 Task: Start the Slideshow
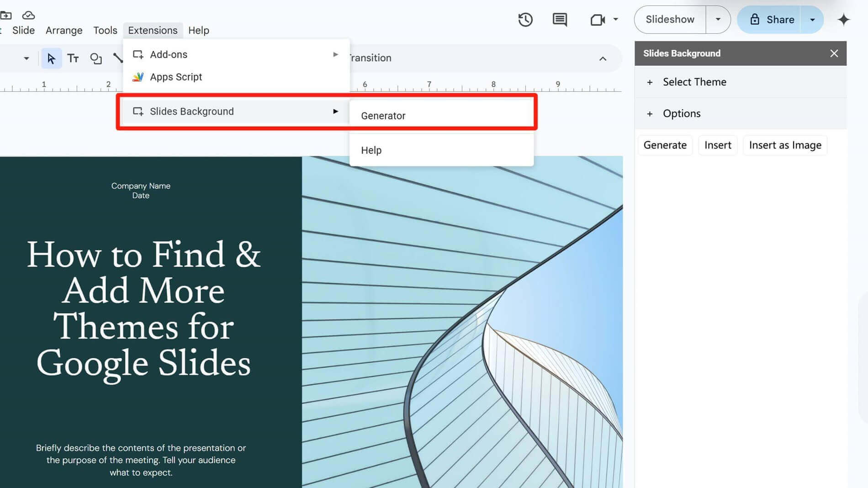pyautogui.click(x=670, y=20)
